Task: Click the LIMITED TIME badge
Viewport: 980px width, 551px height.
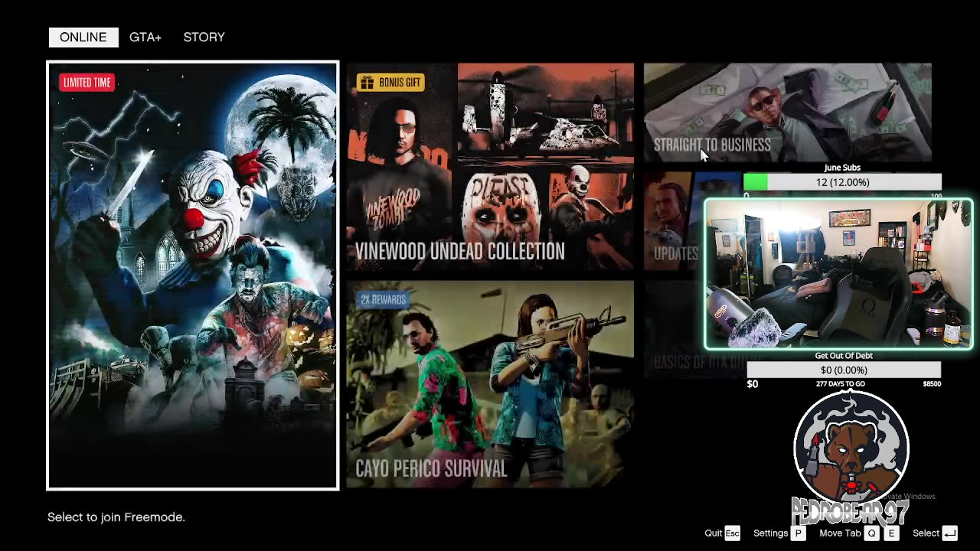Action: click(x=87, y=82)
